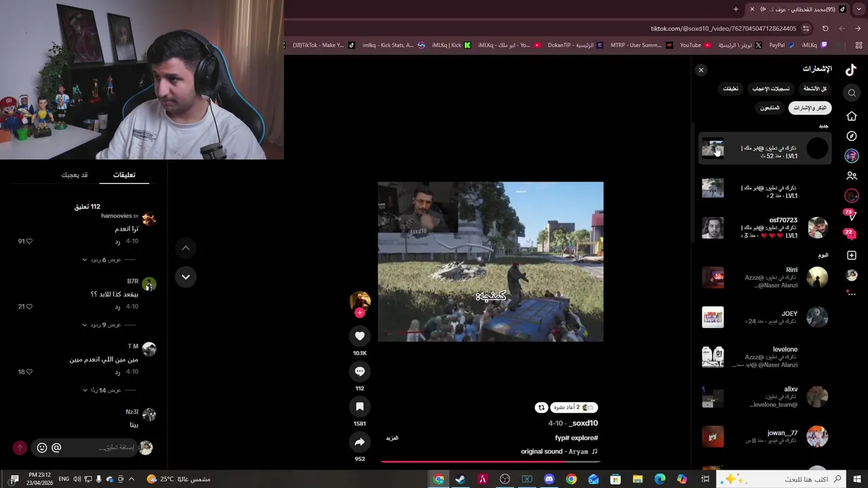Open the volume icon in the system tray
Screen dimensions: 868x488
tap(77, 479)
